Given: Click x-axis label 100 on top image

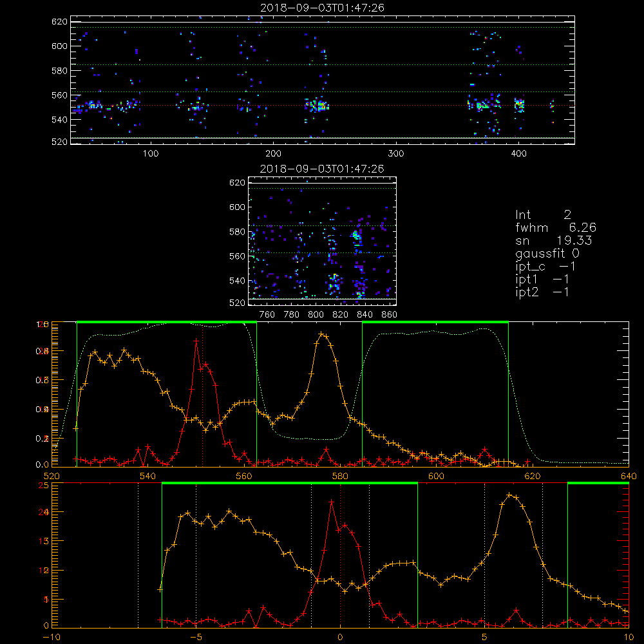Looking at the screenshot, I should click(x=151, y=154).
